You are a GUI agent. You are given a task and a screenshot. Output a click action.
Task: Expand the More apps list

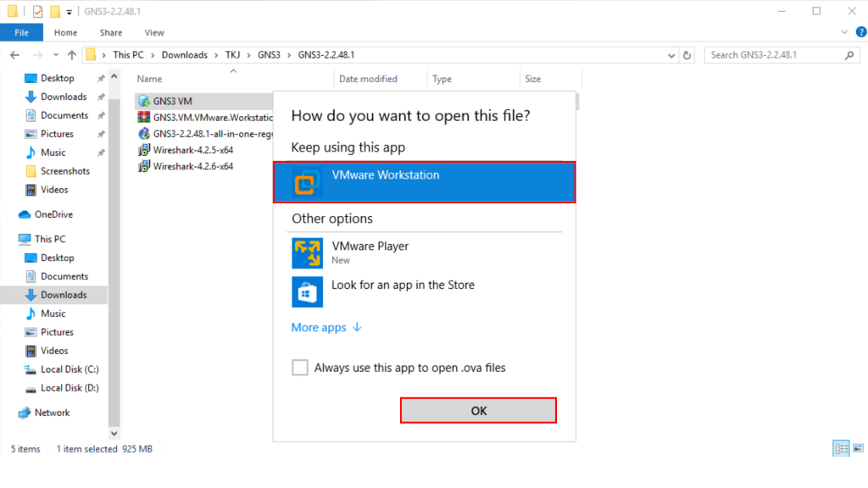pyautogui.click(x=326, y=328)
